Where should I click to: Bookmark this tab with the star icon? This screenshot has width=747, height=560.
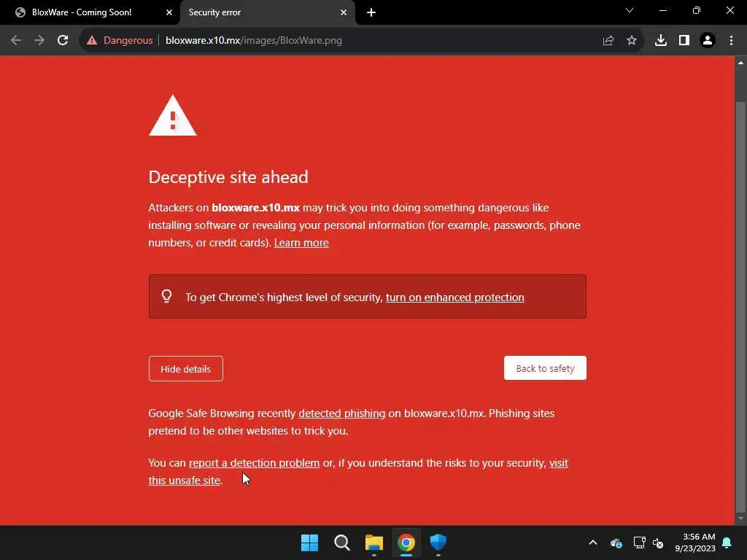tap(632, 41)
